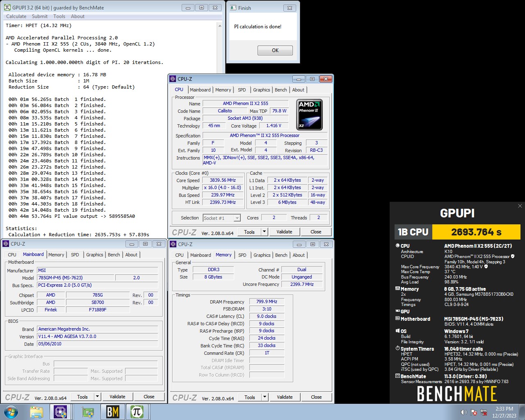Switch to CPU tab in Mainboard CPU-Z window
This screenshot has height=420, width=525.
(12, 255)
